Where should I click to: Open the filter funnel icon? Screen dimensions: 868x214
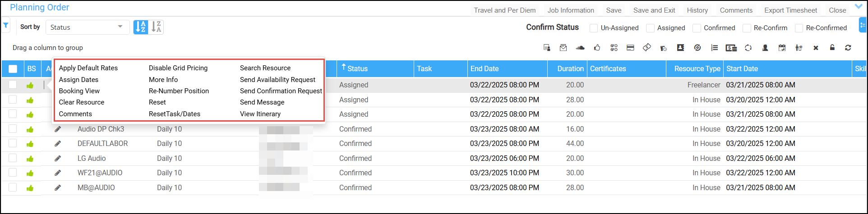[6, 26]
